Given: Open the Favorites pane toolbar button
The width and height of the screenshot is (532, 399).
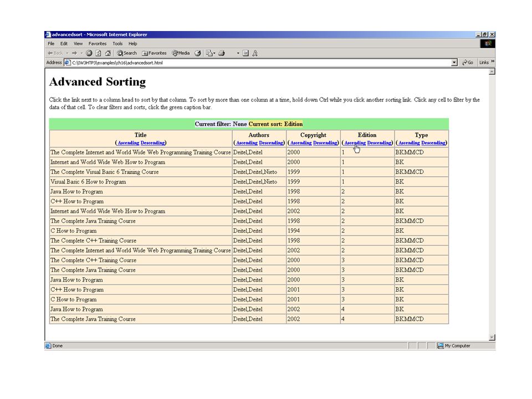Looking at the screenshot, I should tap(155, 53).
